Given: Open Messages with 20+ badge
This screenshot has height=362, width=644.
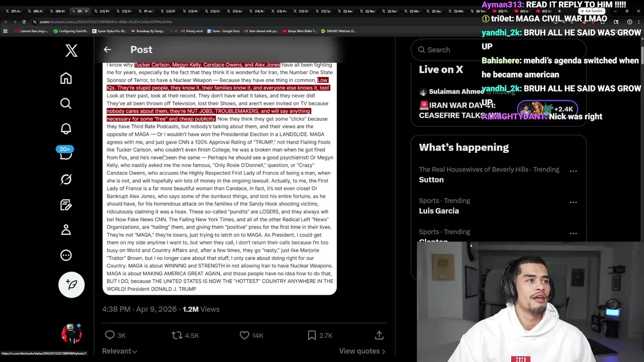Looking at the screenshot, I should point(66,153).
